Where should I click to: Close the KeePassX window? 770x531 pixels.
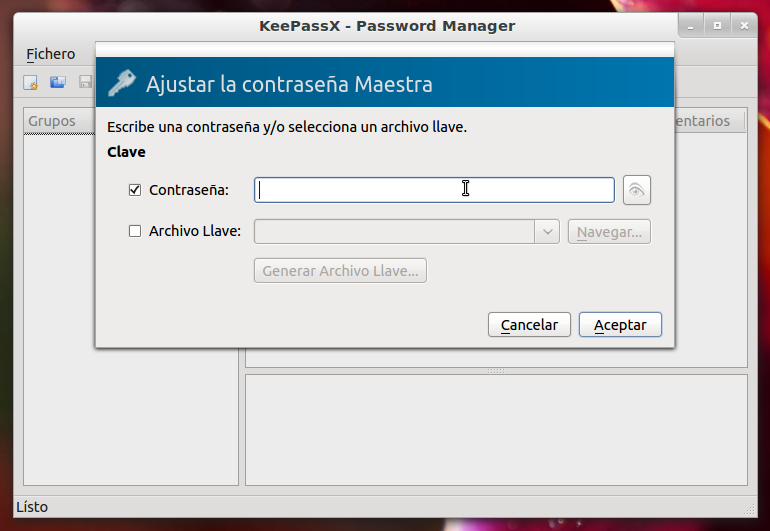coord(744,26)
